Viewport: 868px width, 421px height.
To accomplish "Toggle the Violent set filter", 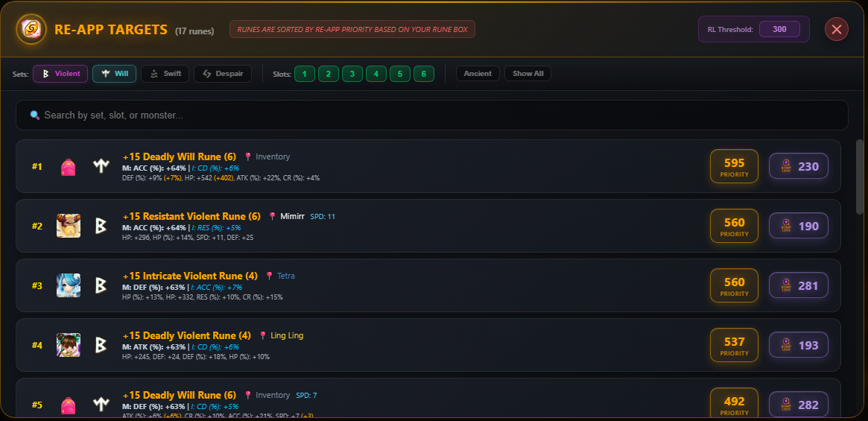I will (x=60, y=74).
